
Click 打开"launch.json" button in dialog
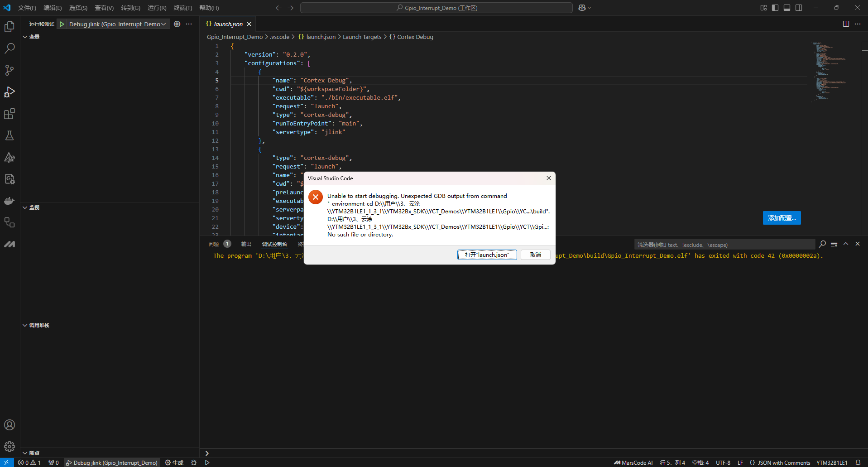(487, 255)
